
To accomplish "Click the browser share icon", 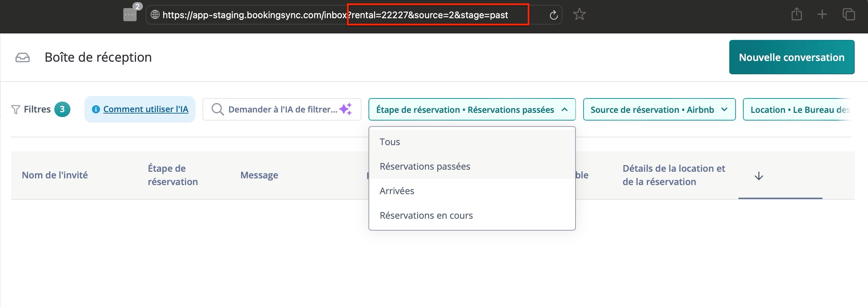I will (x=797, y=15).
